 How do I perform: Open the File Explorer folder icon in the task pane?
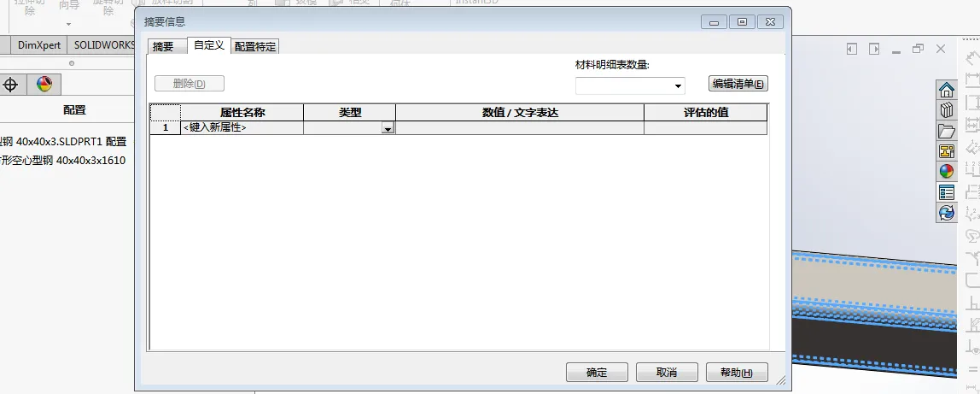946,131
